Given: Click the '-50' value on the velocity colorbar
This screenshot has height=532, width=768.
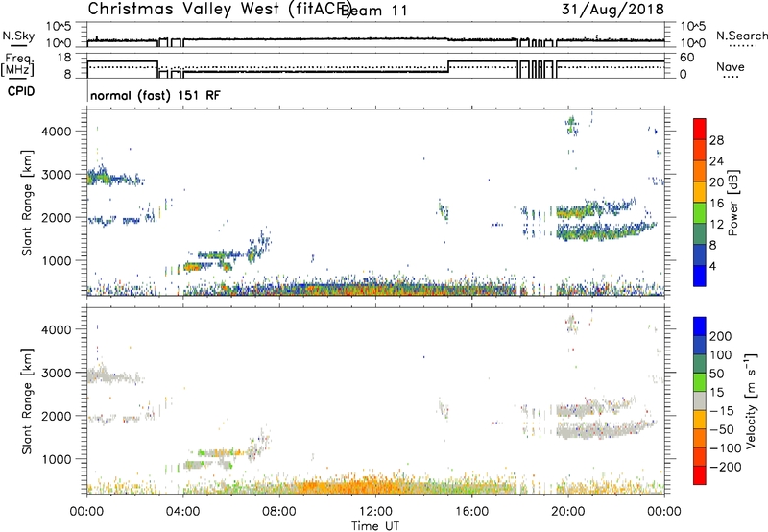Looking at the screenshot, I should [722, 429].
